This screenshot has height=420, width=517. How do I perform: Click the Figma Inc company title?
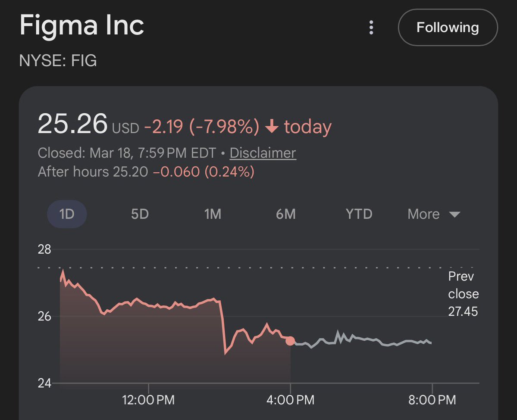tap(82, 26)
